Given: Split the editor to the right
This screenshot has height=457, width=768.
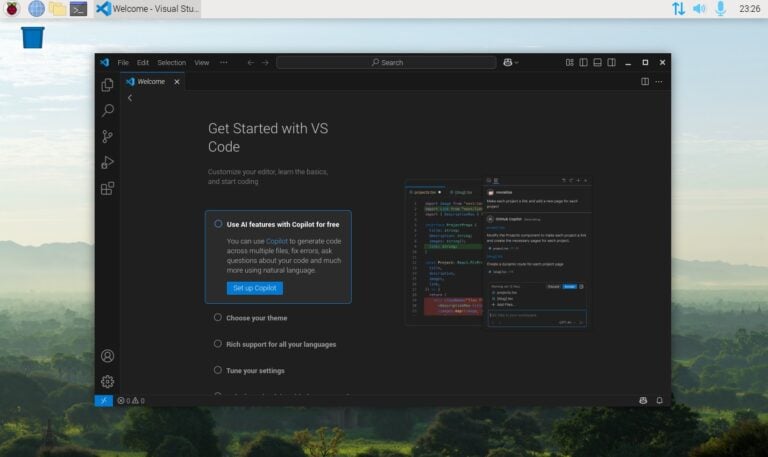Looking at the screenshot, I should click(x=645, y=82).
